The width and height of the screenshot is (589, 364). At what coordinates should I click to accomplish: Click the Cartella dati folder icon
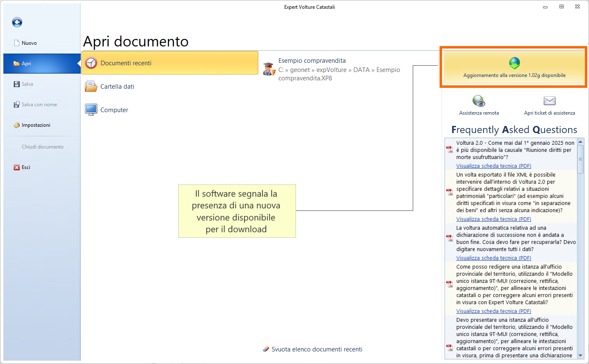[x=91, y=87]
